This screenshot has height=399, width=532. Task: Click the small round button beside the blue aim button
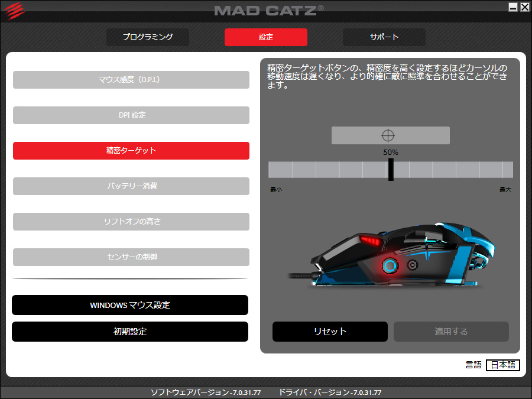click(412, 264)
